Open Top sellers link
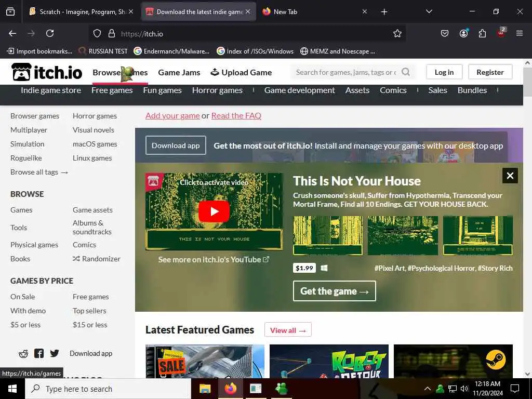Screen dimensions: 532x399 [x=89, y=311]
